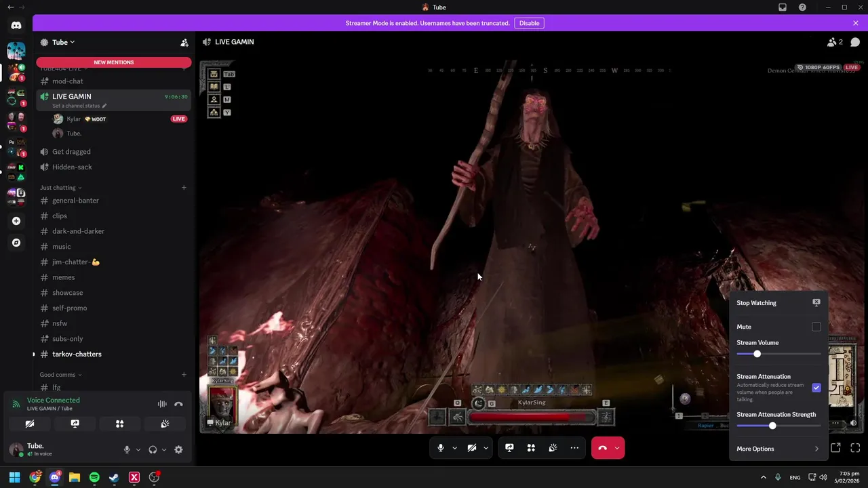Image resolution: width=868 pixels, height=488 pixels.
Task: Open Steam from the taskbar
Action: [114, 477]
